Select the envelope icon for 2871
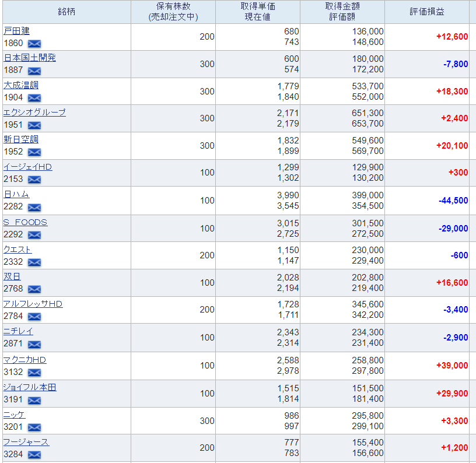The height and width of the screenshot is (463, 476). coord(34,345)
